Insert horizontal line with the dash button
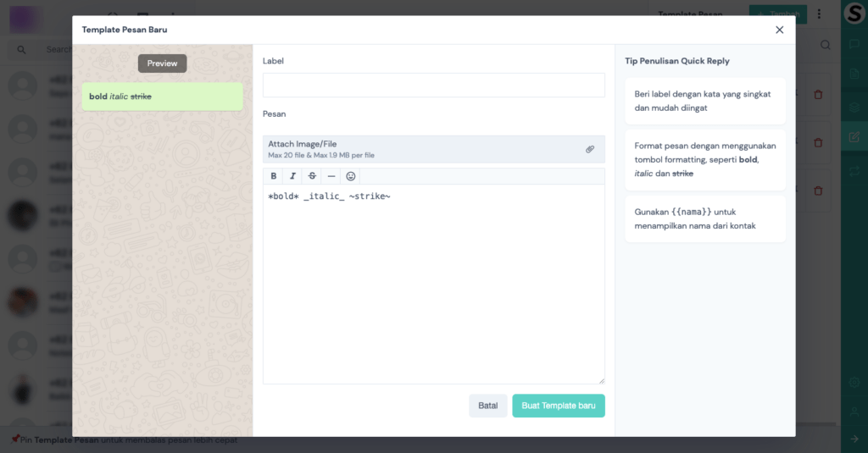Image resolution: width=868 pixels, height=453 pixels. [331, 176]
